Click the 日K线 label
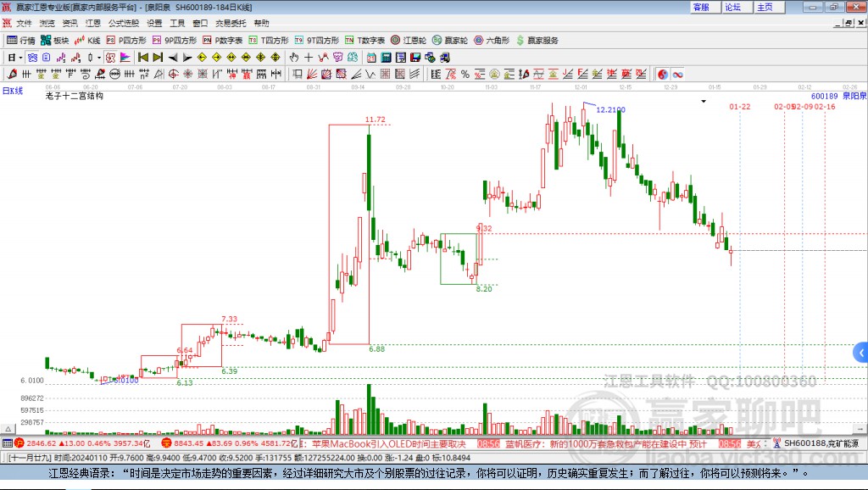868x490 pixels. [x=12, y=91]
